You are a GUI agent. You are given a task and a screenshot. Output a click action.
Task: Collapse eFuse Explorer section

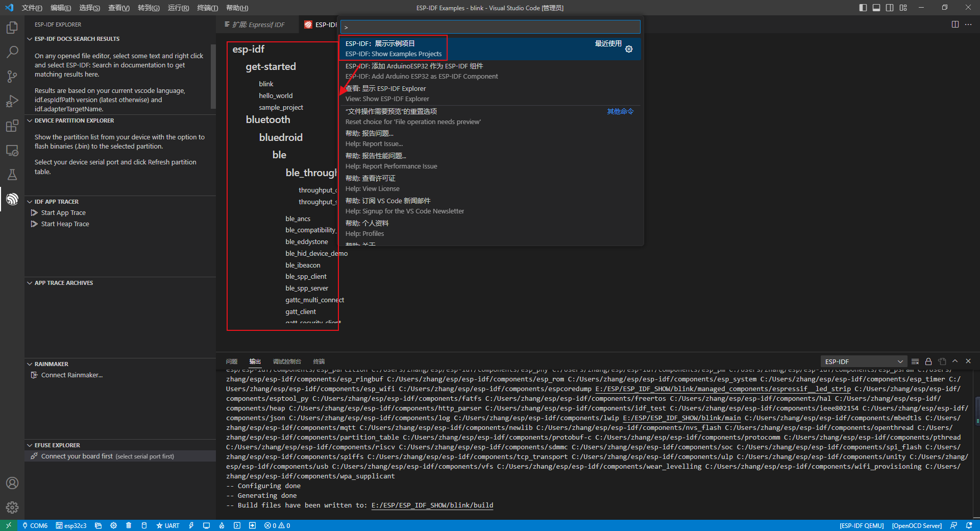tap(120, 445)
